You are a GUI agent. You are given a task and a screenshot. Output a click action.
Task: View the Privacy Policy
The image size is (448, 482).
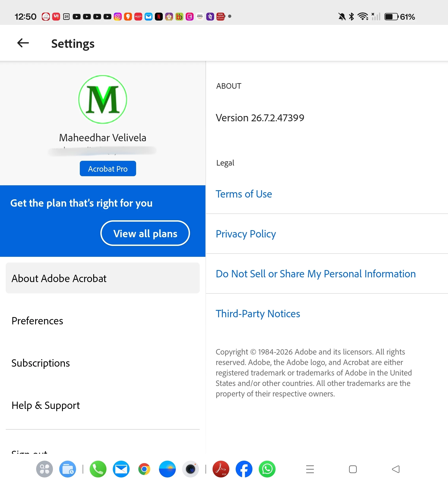(x=246, y=234)
